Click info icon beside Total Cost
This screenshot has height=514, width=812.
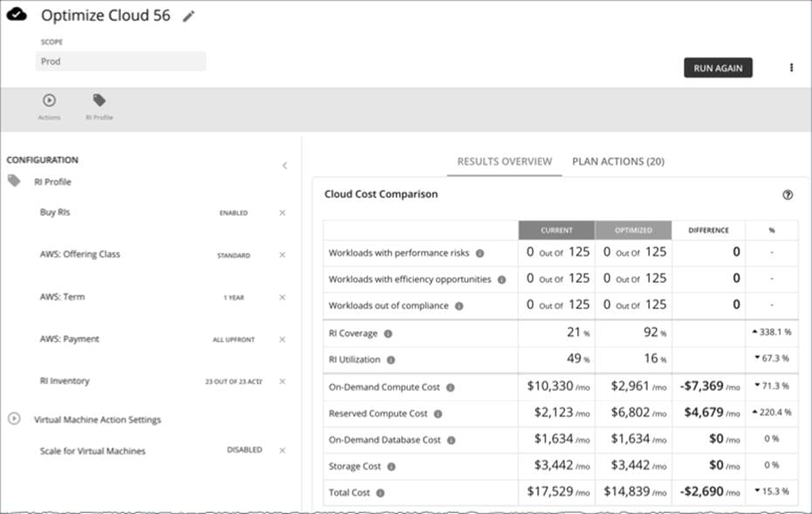coord(382,491)
